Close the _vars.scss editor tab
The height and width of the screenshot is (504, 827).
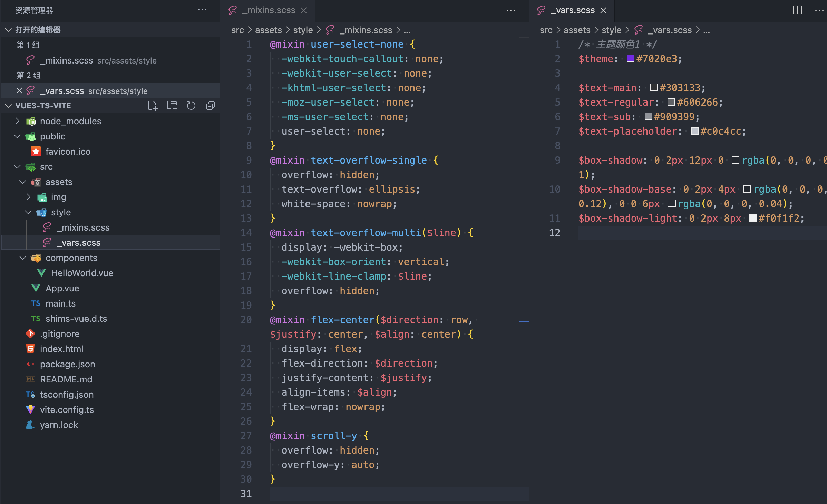coord(603,10)
